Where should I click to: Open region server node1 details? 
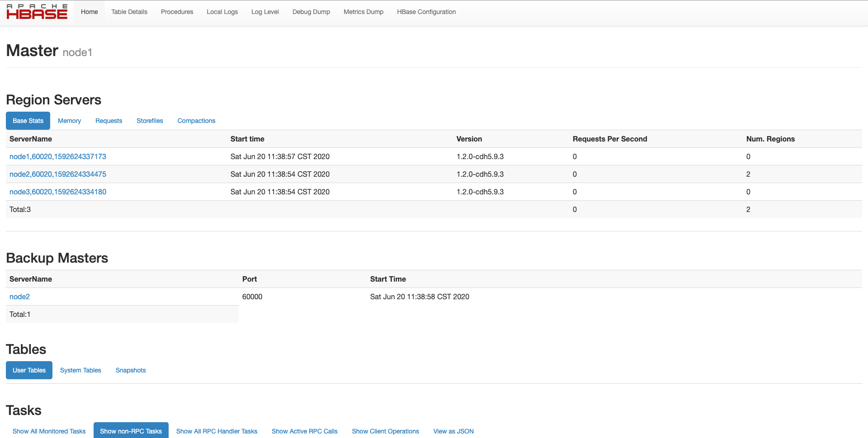pos(58,156)
